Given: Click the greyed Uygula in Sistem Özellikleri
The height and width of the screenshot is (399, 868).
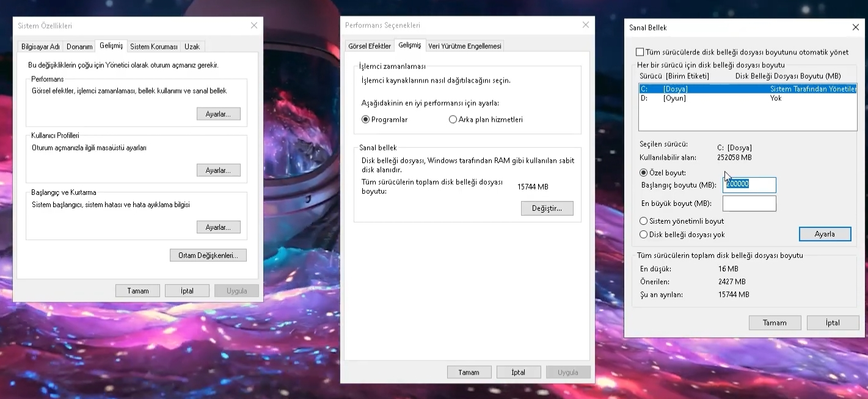Looking at the screenshot, I should click(236, 291).
